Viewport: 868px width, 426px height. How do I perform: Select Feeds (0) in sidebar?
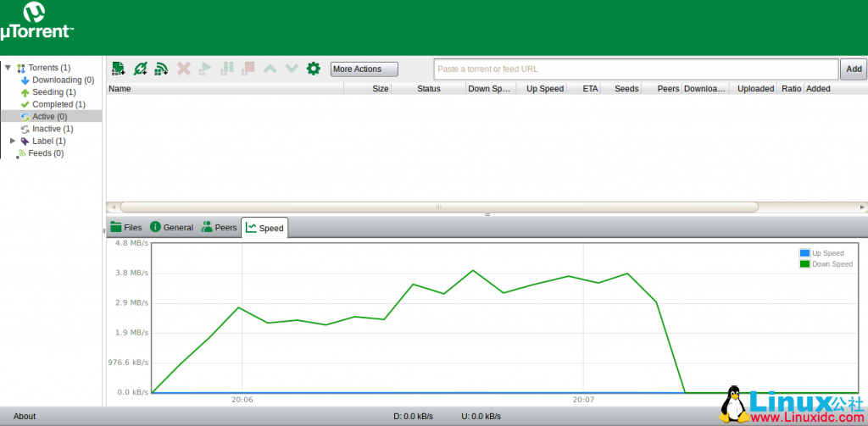tap(46, 152)
